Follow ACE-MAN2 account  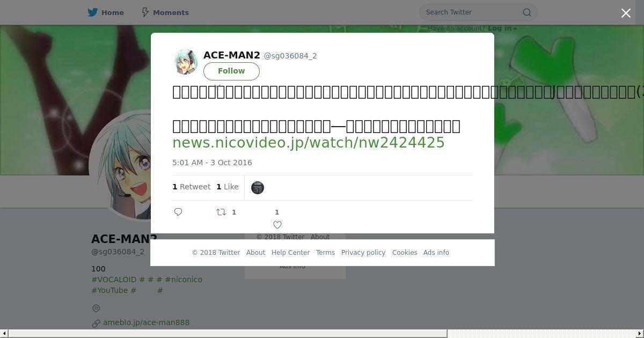click(x=231, y=71)
